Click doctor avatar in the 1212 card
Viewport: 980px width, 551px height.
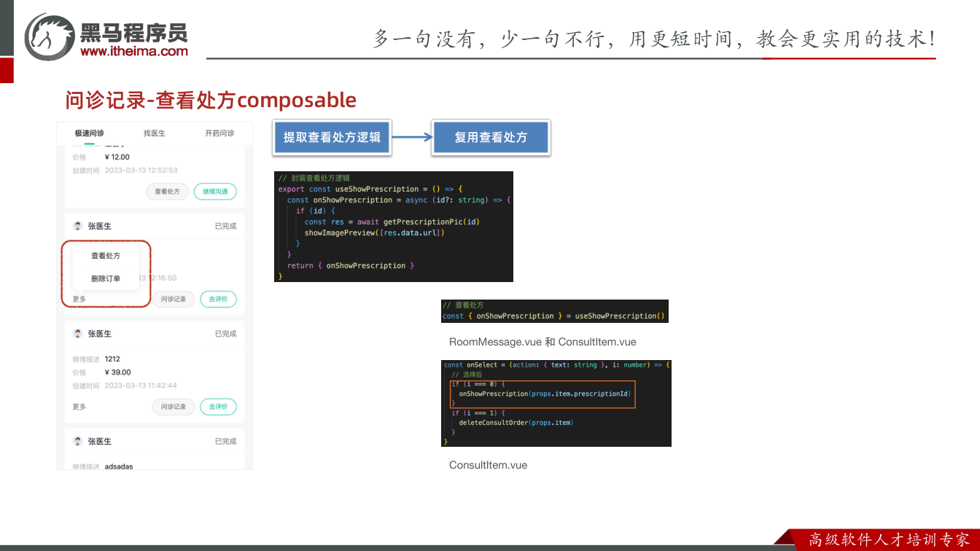coord(78,334)
